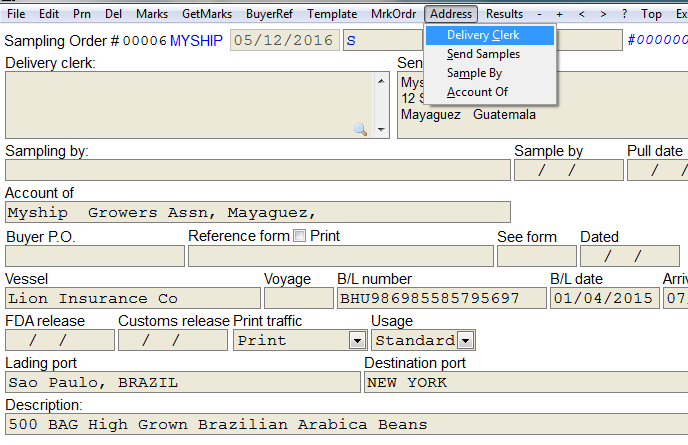
Task: Click the B/L date field 01/04/2015
Action: point(605,298)
